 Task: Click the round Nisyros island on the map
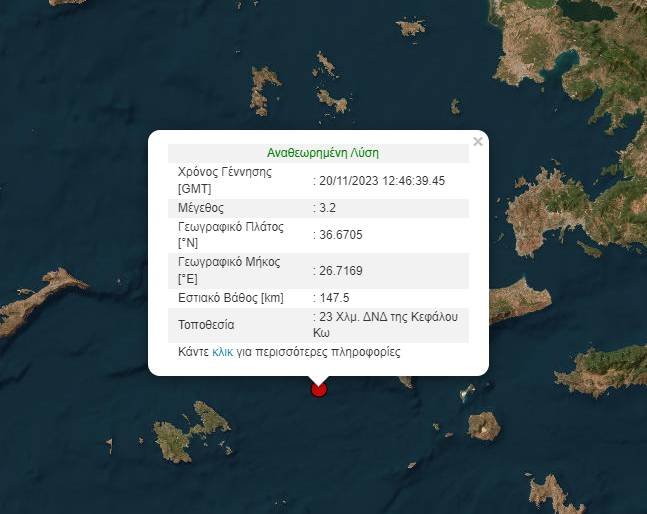coord(483,425)
